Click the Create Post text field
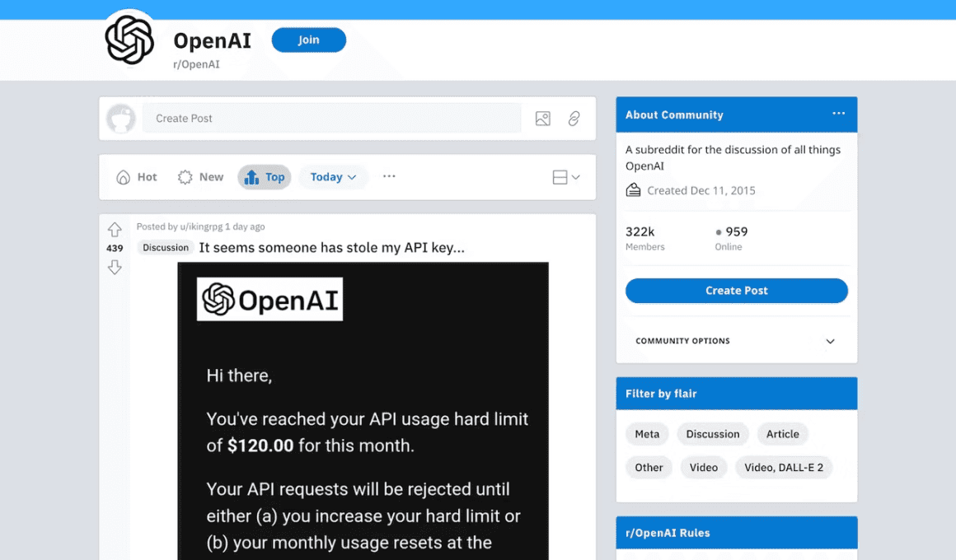The height and width of the screenshot is (560, 956). pos(331,119)
